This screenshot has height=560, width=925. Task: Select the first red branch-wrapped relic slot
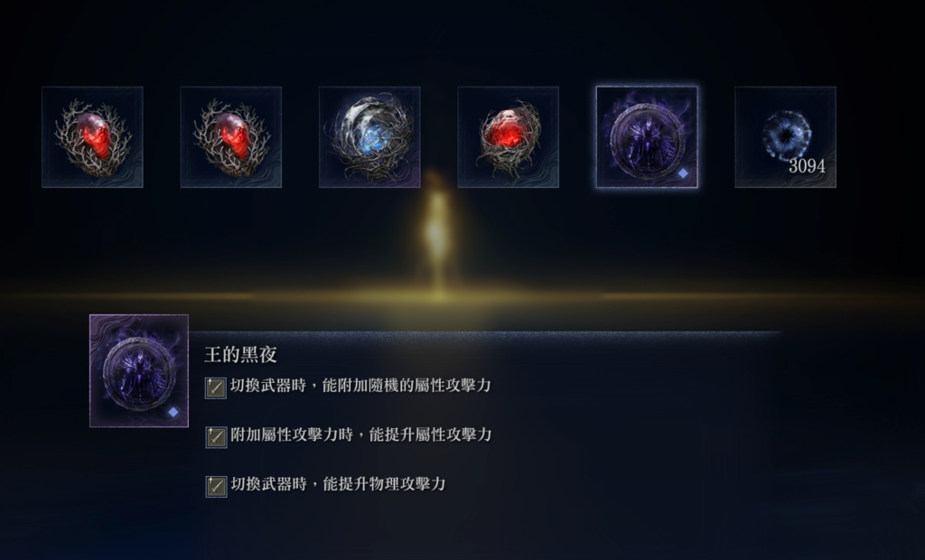pyautogui.click(x=93, y=137)
